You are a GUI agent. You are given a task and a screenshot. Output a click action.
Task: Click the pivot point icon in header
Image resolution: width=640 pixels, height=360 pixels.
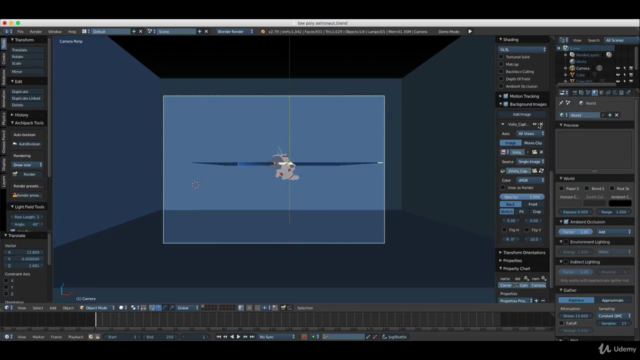click(133, 308)
